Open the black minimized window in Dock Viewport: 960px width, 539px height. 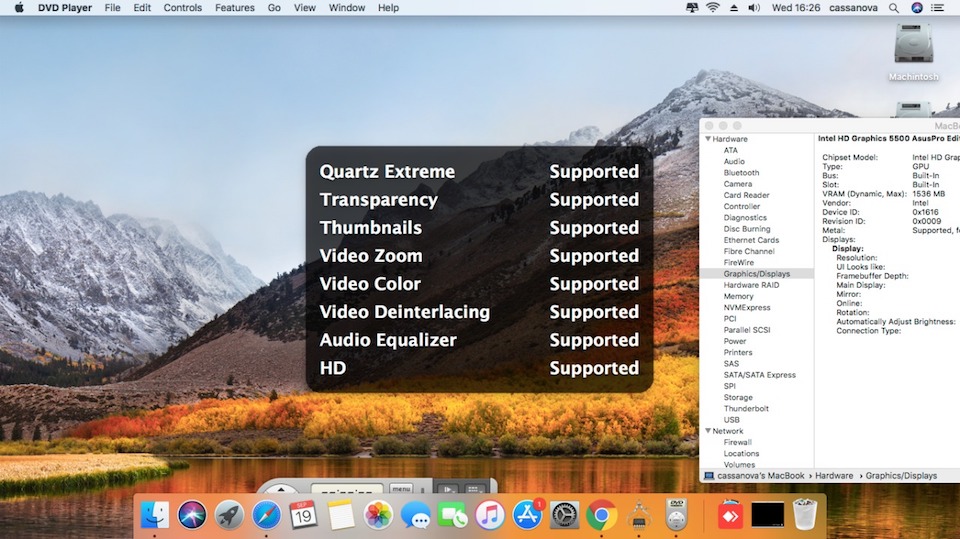pyautogui.click(x=768, y=515)
